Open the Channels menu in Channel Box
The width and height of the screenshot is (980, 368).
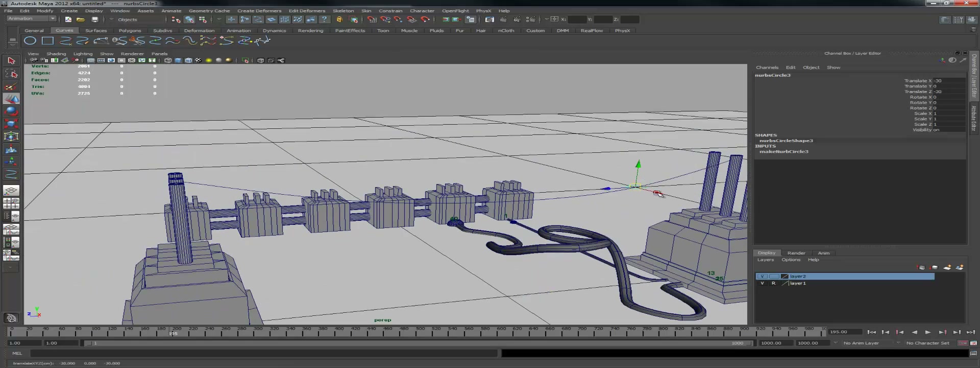(x=767, y=67)
